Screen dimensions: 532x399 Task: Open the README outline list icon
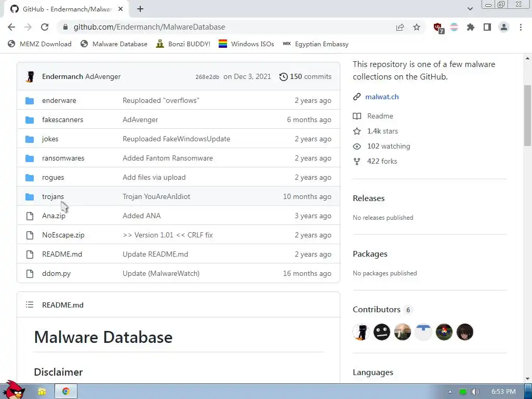tap(30, 304)
